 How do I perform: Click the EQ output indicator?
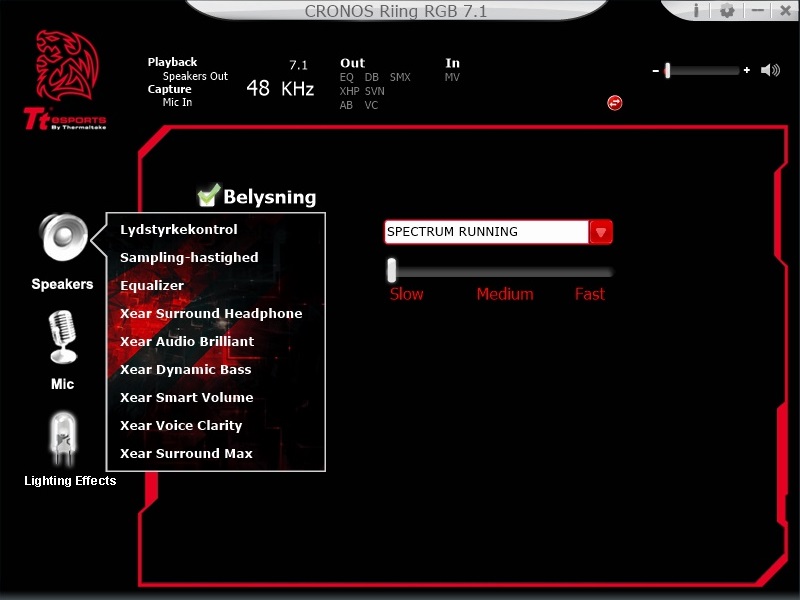pos(346,77)
